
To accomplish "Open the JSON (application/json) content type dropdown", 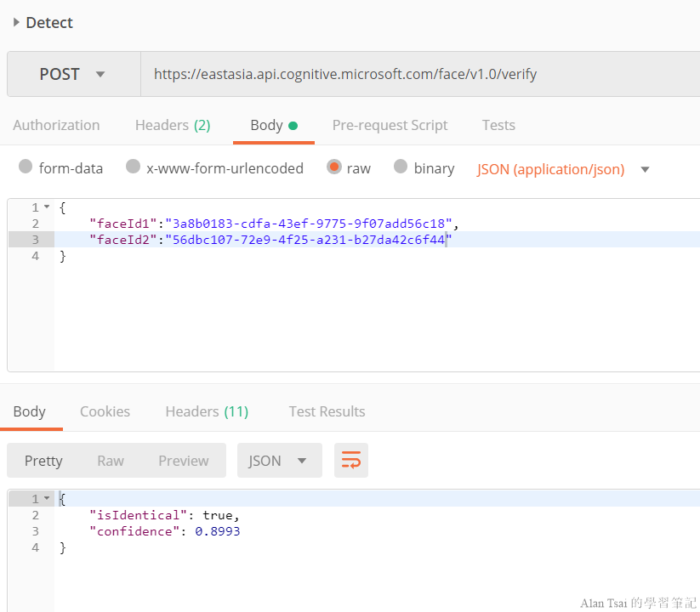I will [x=562, y=169].
